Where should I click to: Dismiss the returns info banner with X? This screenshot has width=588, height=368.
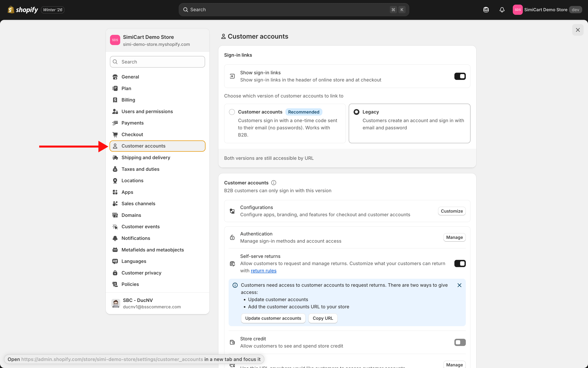[459, 285]
